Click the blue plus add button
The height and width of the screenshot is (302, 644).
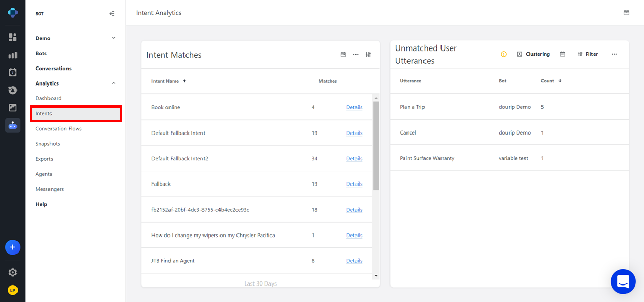(x=13, y=247)
